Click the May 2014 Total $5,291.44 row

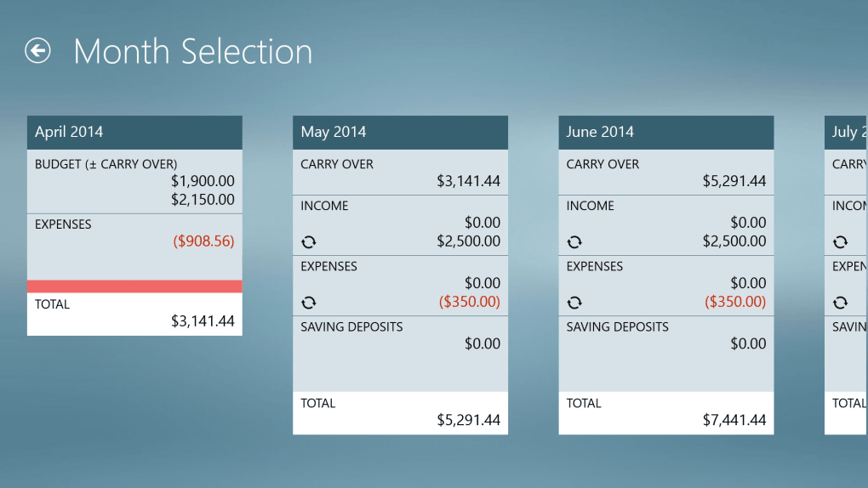(x=400, y=412)
